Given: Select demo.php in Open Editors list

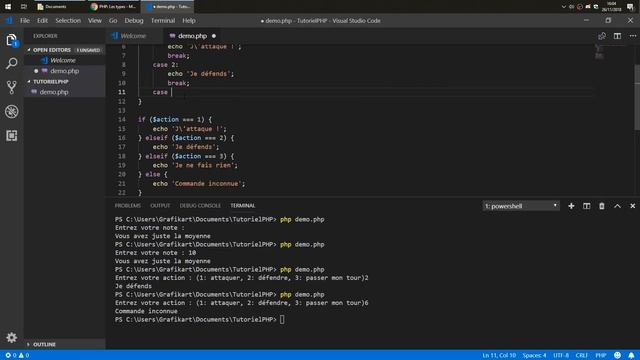Looking at the screenshot, I should (x=64, y=71).
